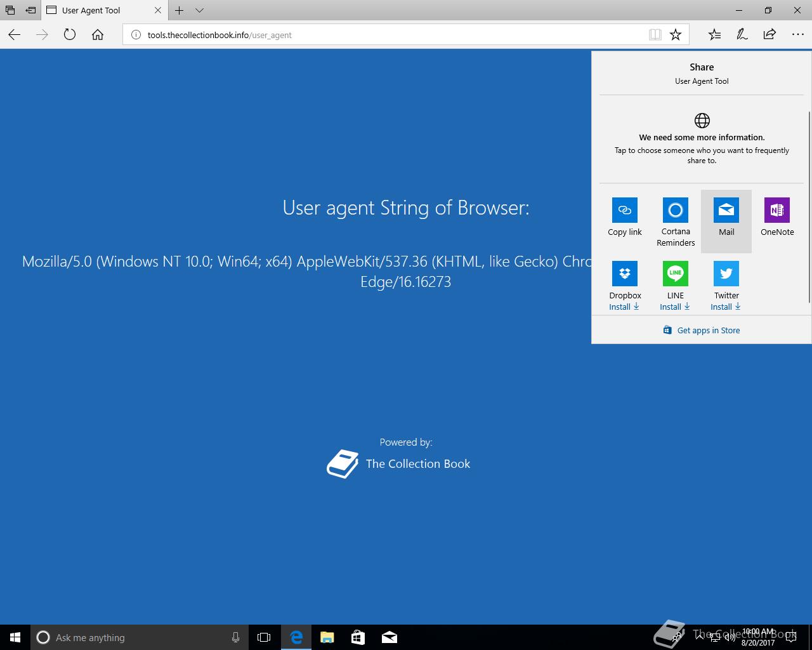812x650 pixels.
Task: Close the User Agent Tool tab
Action: (x=158, y=10)
